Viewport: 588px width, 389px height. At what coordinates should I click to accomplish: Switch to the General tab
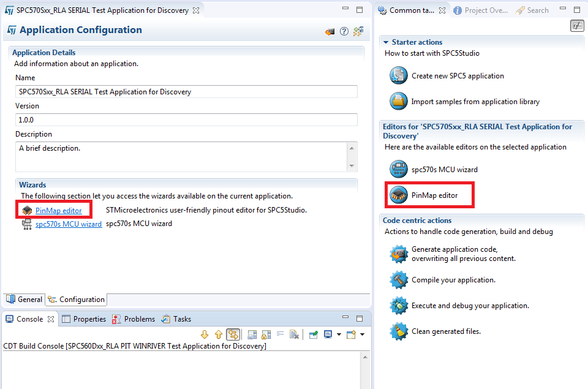click(x=24, y=300)
